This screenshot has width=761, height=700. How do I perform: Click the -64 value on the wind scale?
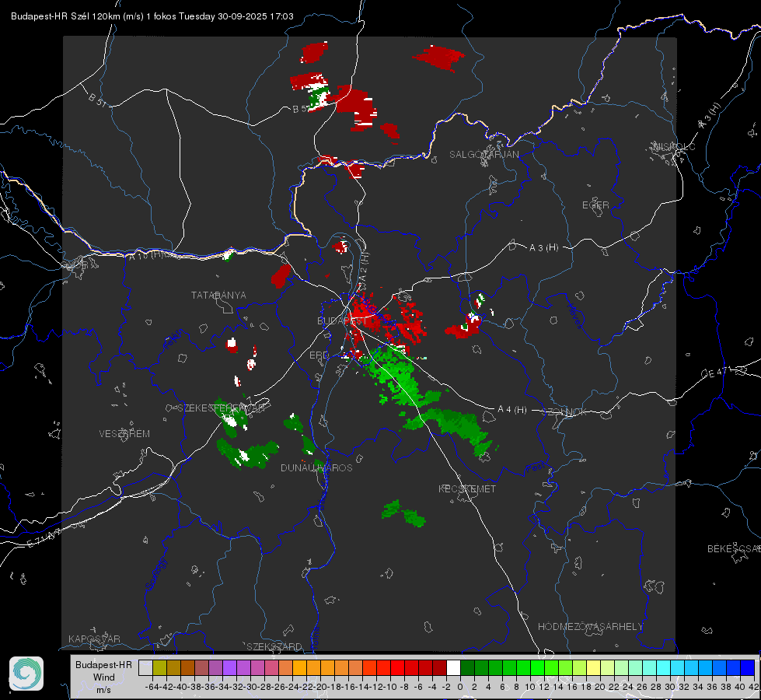coord(152,687)
